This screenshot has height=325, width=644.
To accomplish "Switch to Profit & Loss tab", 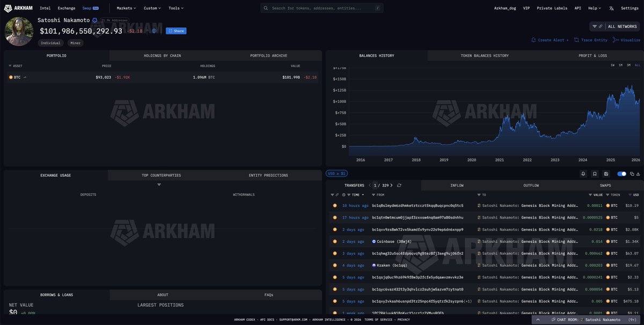I will click(592, 55).
